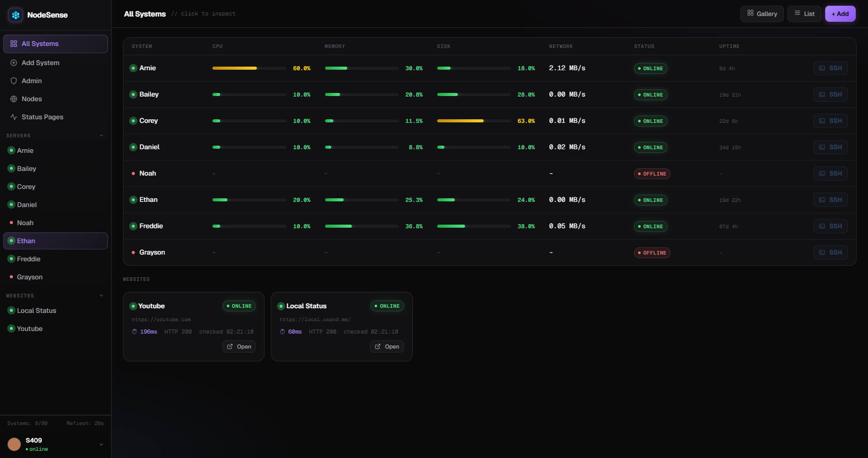Click the user avatar S409
The height and width of the screenshot is (458, 868).
[14, 444]
